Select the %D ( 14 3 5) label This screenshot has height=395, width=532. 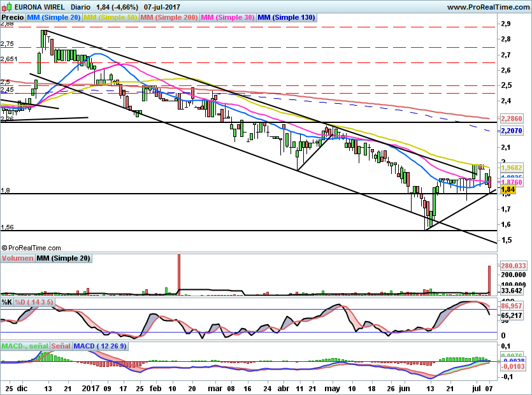coord(34,302)
